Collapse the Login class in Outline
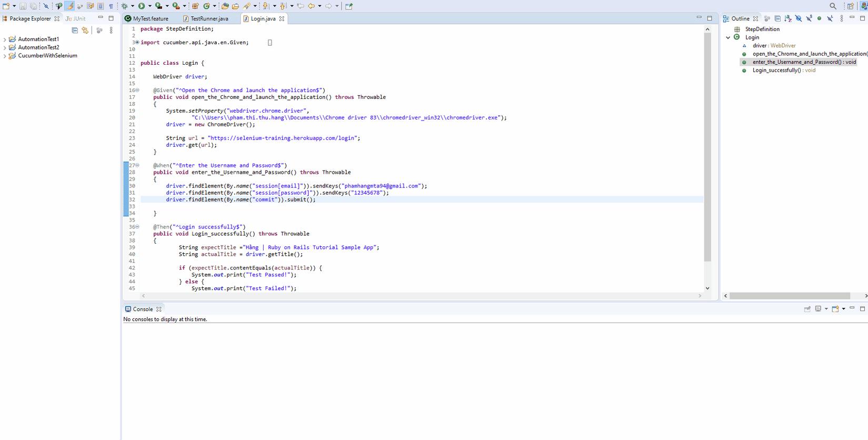This screenshot has width=868, height=440. [728, 37]
